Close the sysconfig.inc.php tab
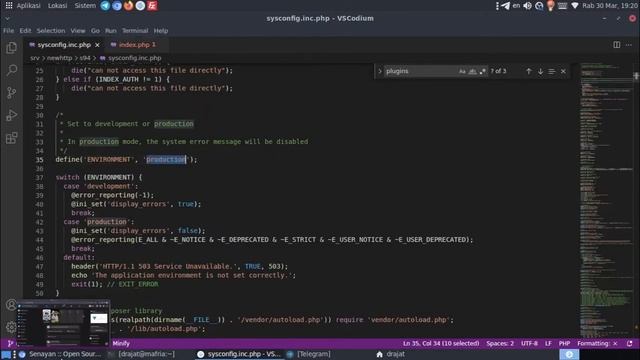The height and width of the screenshot is (360, 640). (97, 45)
